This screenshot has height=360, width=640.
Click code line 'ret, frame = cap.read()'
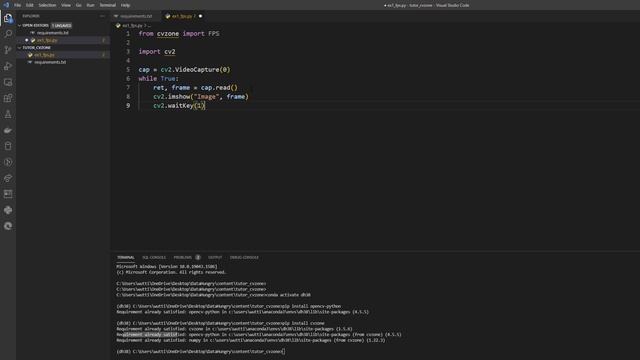point(195,88)
